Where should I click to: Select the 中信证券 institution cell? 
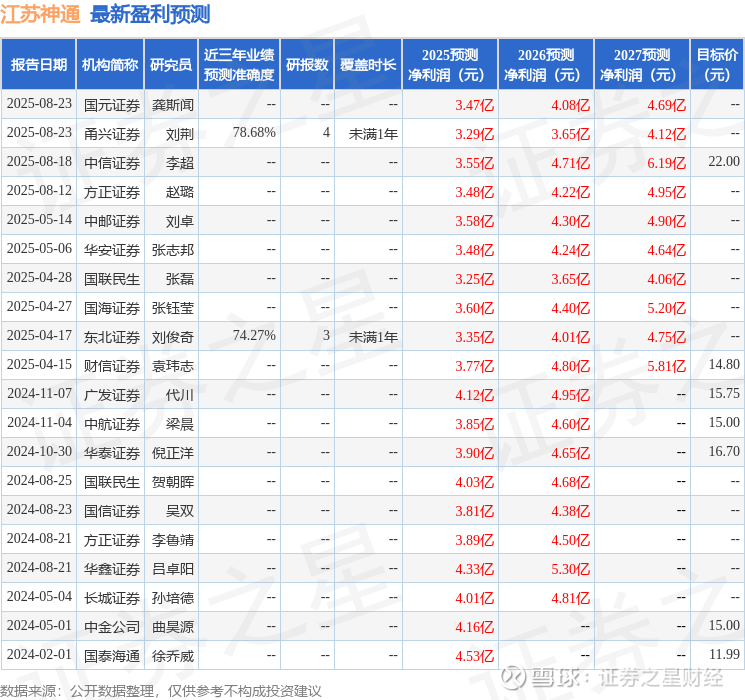pos(112,163)
